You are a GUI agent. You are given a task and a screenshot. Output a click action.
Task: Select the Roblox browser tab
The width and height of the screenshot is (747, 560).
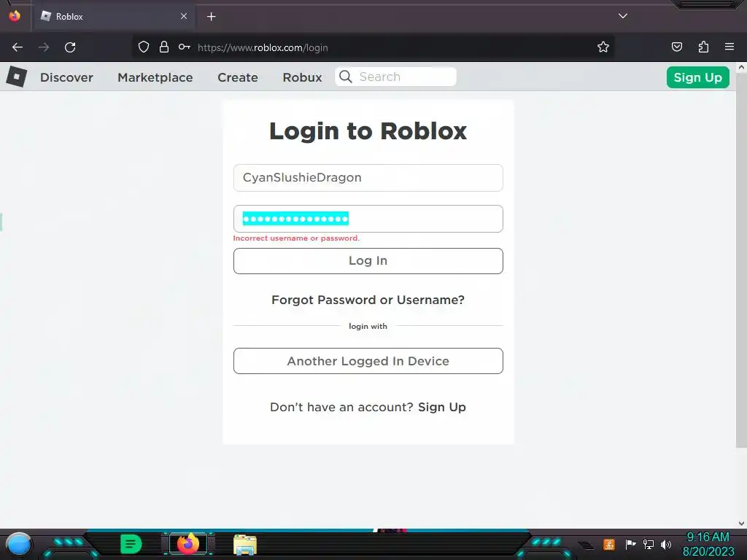tap(113, 17)
